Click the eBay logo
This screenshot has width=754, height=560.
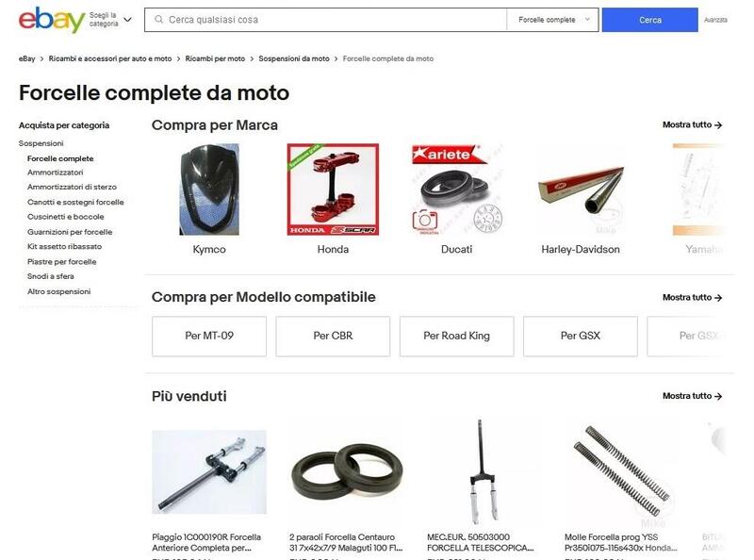pos(52,20)
